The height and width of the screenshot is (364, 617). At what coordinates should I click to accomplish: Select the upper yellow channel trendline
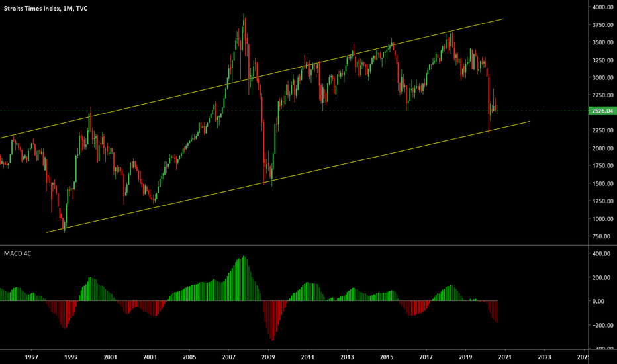tap(252, 78)
